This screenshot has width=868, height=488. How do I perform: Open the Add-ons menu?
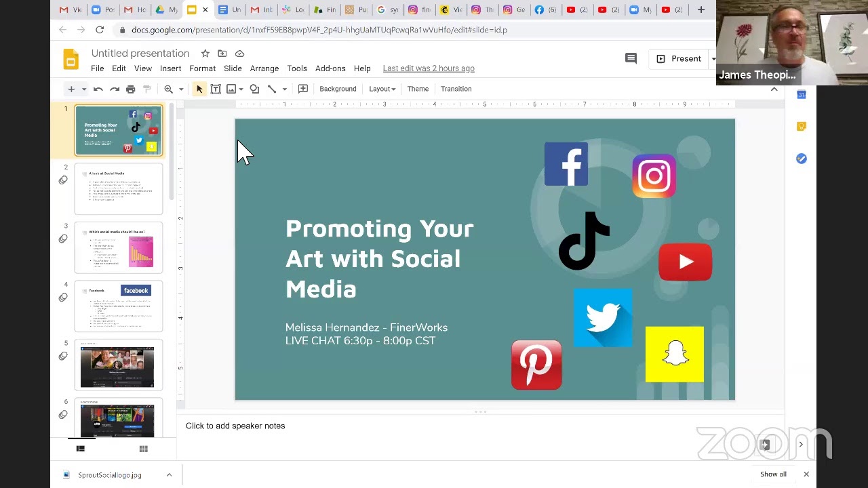pyautogui.click(x=330, y=68)
